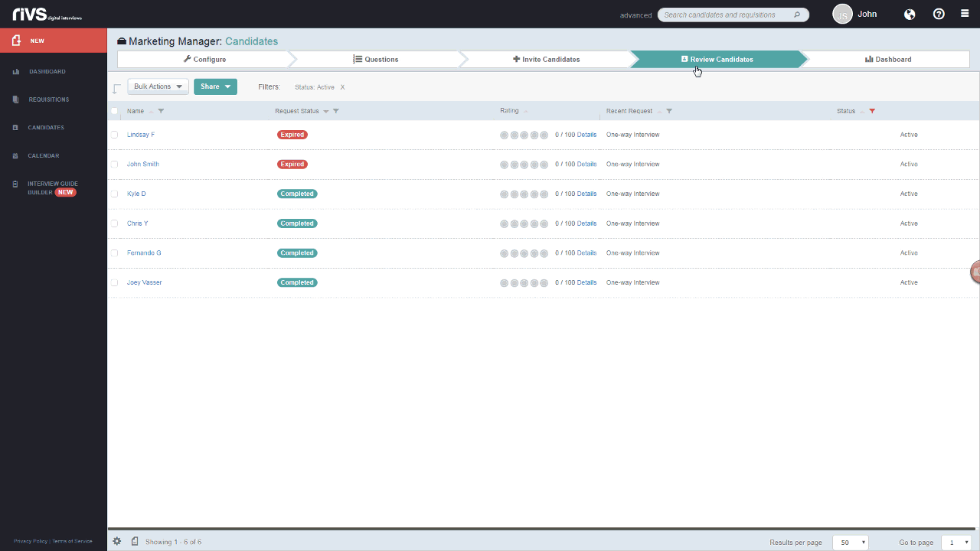Go to the Configure step tab
The height and width of the screenshot is (551, 980).
(x=204, y=59)
